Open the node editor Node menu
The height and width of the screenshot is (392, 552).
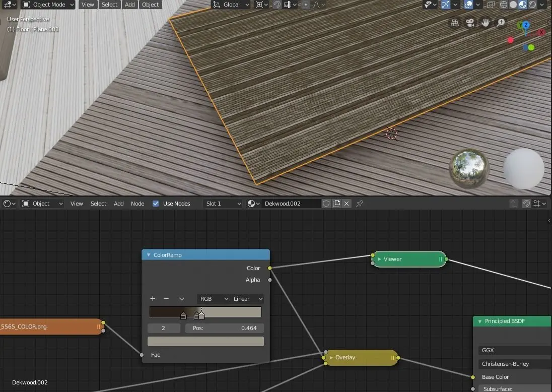click(137, 204)
